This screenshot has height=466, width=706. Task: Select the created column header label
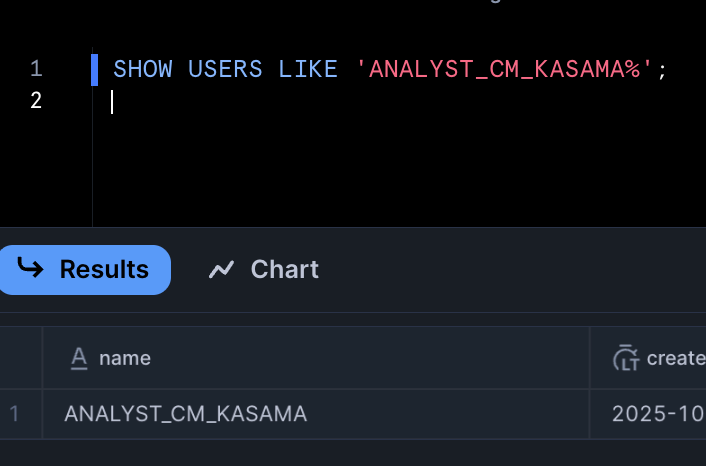pos(676,358)
